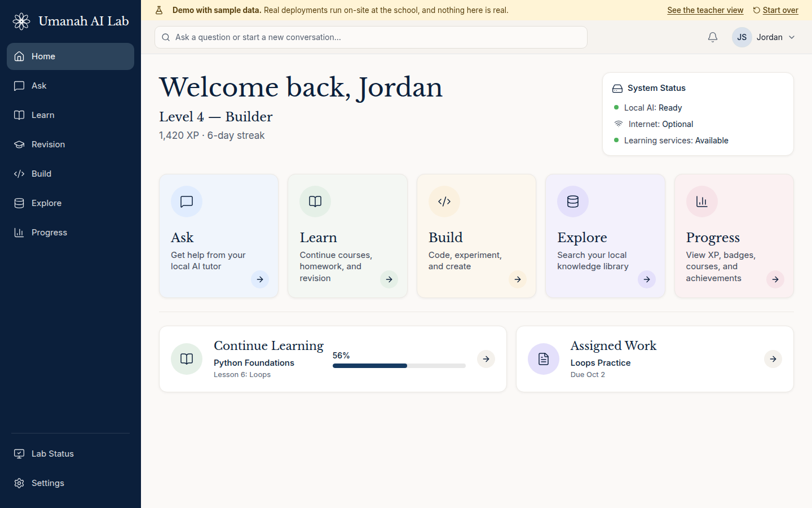The image size is (812, 508).
Task: Click 'Learning services: Available' status line
Action: pos(671,141)
